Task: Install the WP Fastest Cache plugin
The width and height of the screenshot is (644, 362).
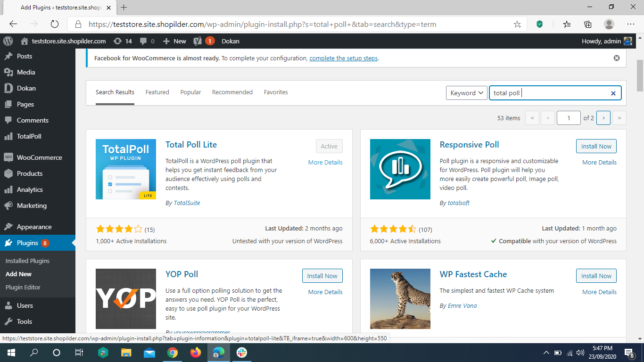Action: (x=596, y=276)
